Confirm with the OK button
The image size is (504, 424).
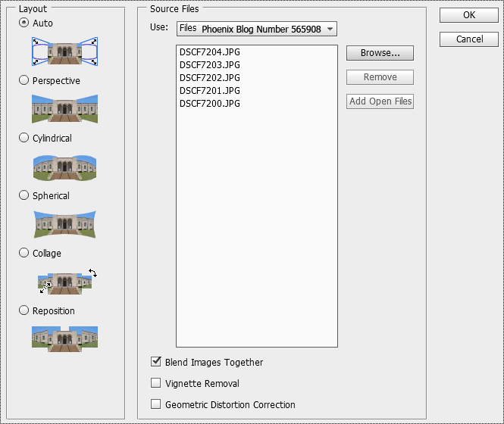(468, 15)
